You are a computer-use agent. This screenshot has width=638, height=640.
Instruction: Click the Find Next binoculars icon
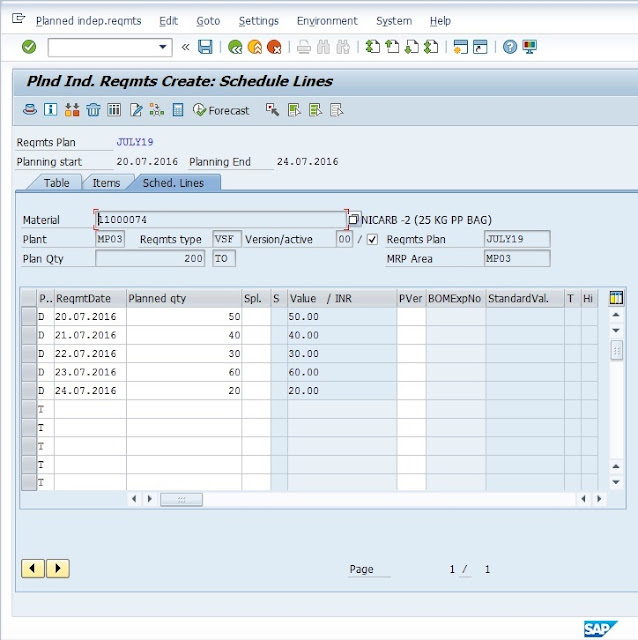click(343, 47)
